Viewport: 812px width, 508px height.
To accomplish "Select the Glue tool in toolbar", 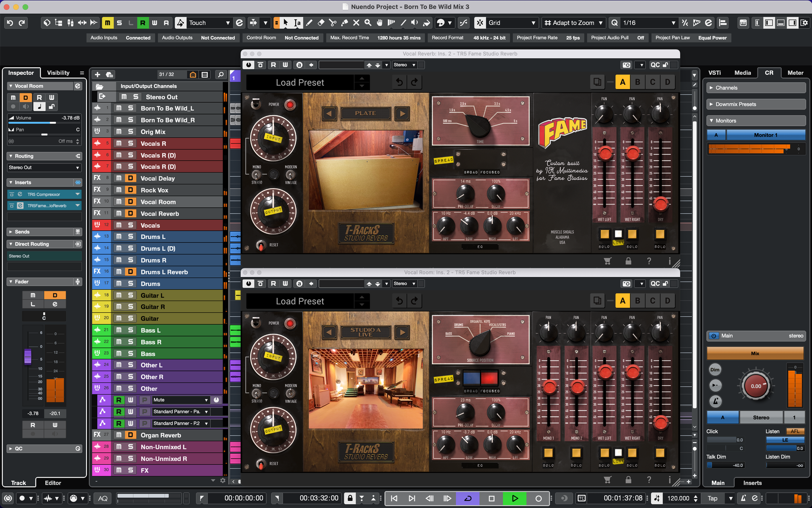I will [344, 23].
